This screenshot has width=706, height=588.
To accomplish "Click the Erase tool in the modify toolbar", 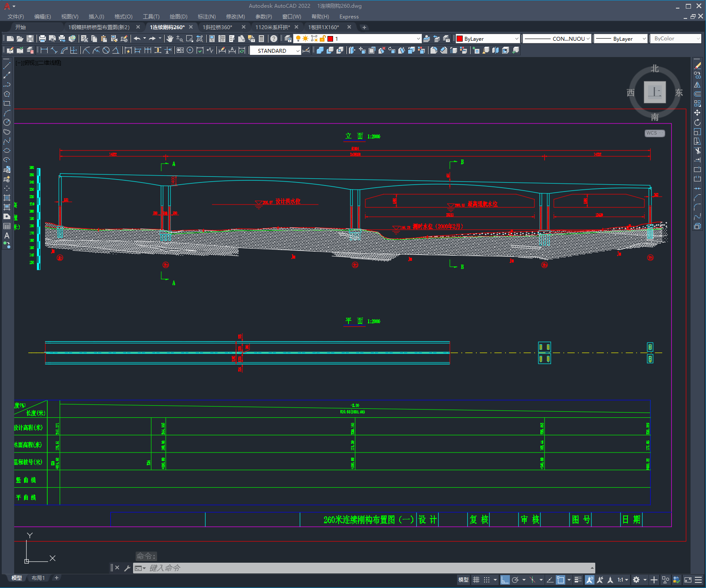I will coord(697,66).
